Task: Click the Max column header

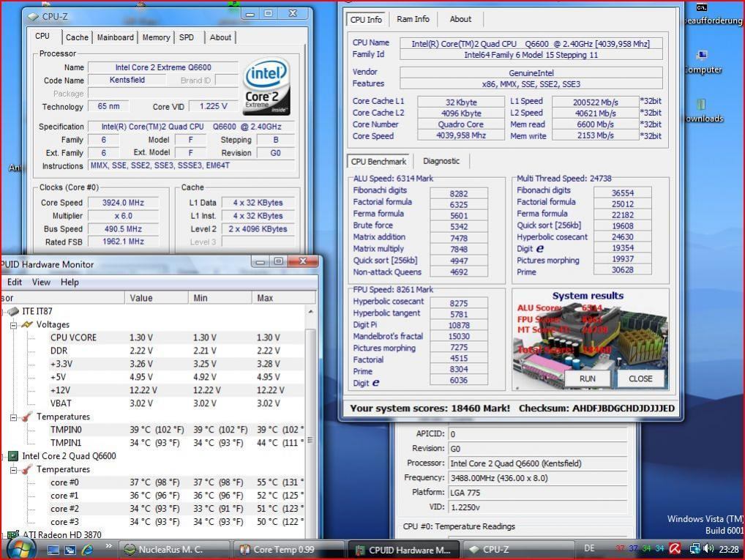Action: tap(284, 298)
